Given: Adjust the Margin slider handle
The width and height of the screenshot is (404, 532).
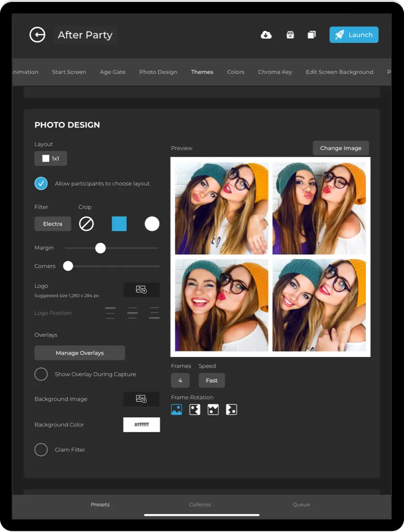Looking at the screenshot, I should (100, 248).
